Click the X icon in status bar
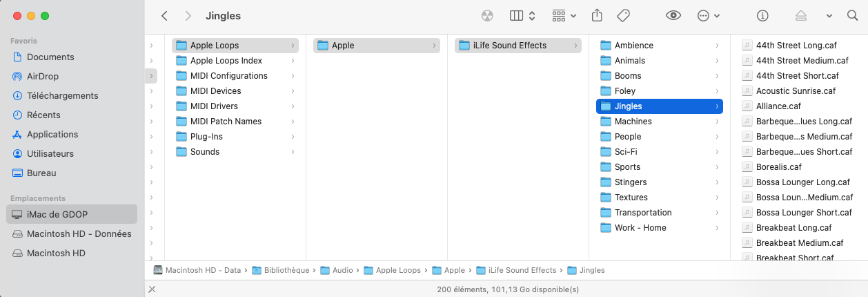Viewport: 868px width, 297px height. click(152, 289)
